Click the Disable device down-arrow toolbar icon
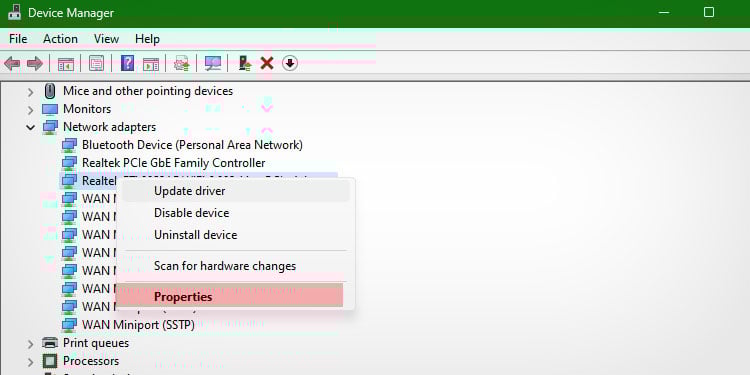The image size is (750, 375). pyautogui.click(x=290, y=63)
